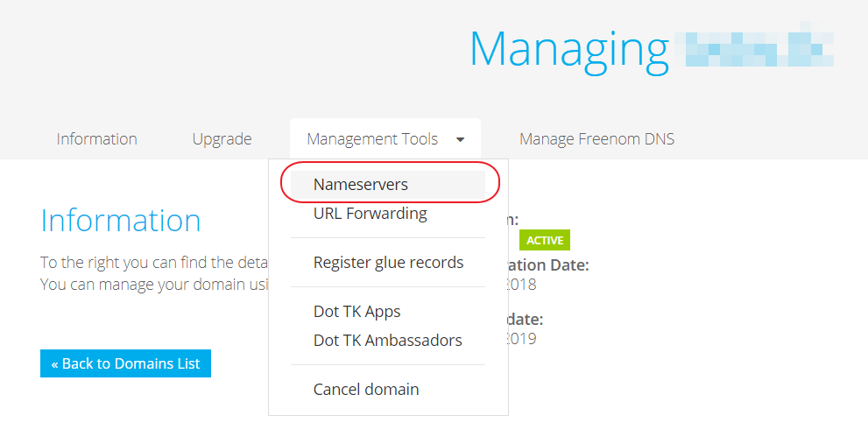This screenshot has height=437, width=868.
Task: Select the Dot TK Apps item
Action: [356, 312]
